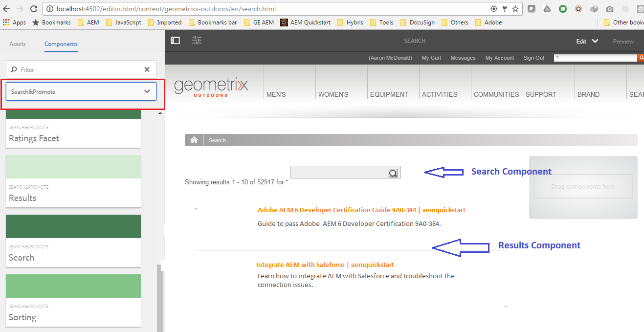Image resolution: width=644 pixels, height=332 pixels.
Task: Switch to the Assets tab
Action: pos(18,44)
